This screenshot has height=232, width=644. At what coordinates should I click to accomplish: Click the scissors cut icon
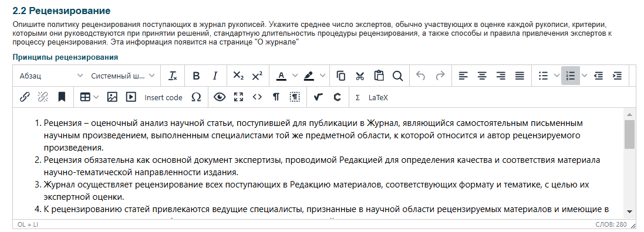(x=360, y=76)
